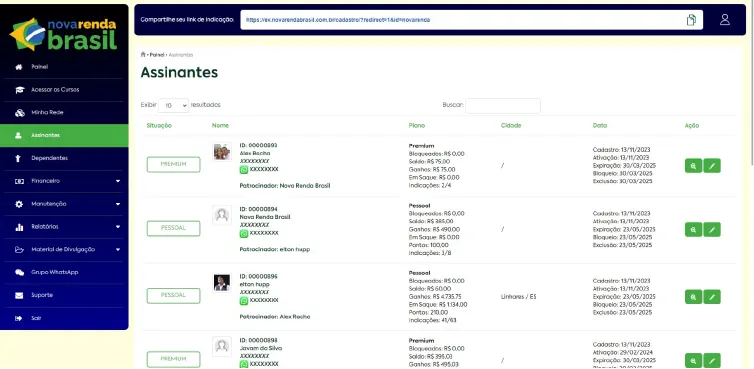
Task: Click the user icon beside Assinantes
Action: (19, 136)
